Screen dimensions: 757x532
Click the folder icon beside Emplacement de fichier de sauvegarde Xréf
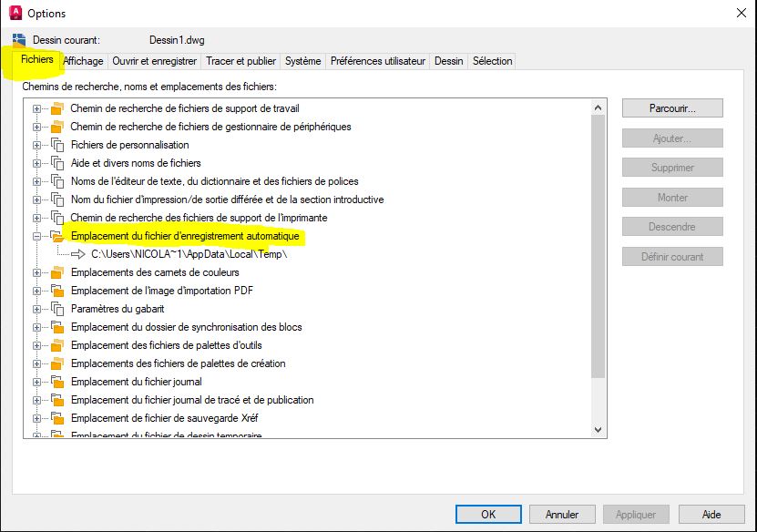tap(56, 418)
